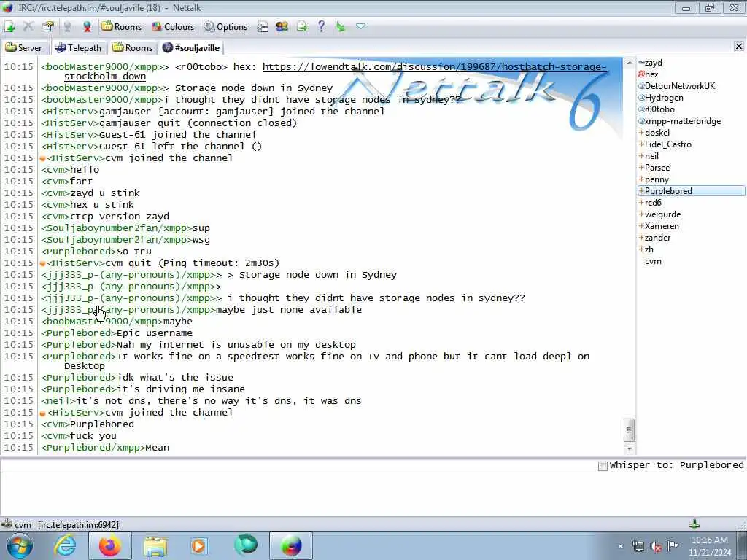747x560 pixels.
Task: Select user zayd in the user list
Action: tap(653, 63)
